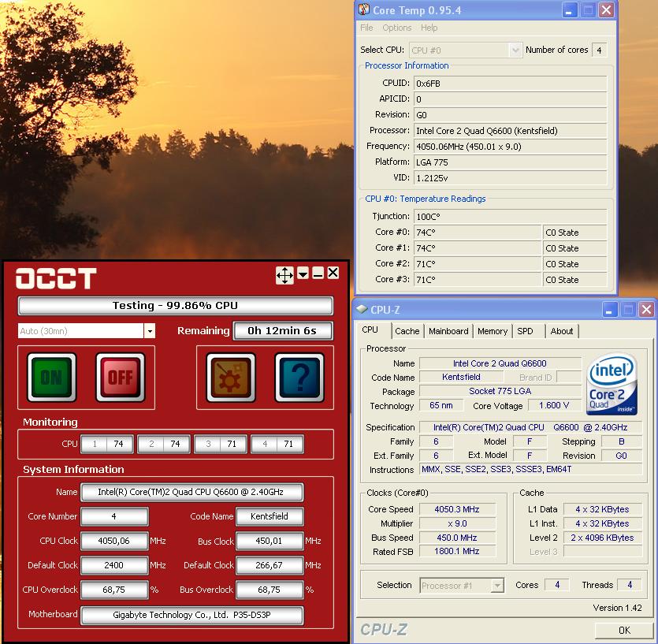This screenshot has height=644, width=658.
Task: Click Number of cores value 4
Action: pos(599,50)
